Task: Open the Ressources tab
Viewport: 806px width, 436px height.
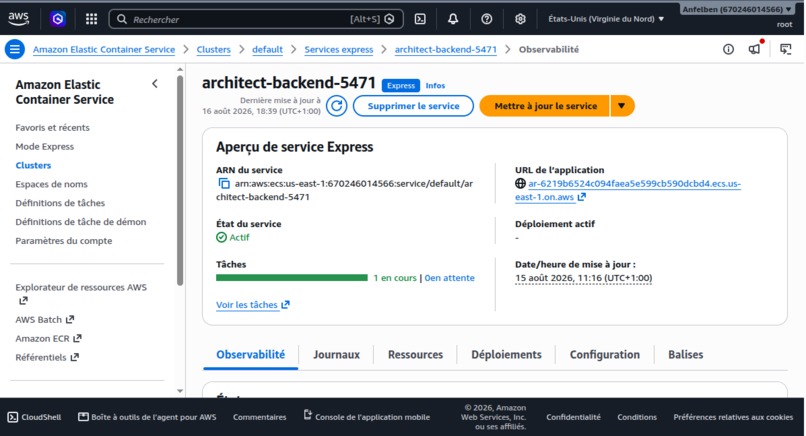Action: 415,354
